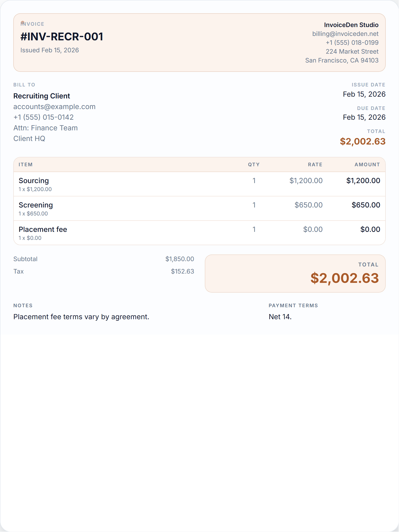
Task: Click the AMOUNT column header
Action: point(367,164)
